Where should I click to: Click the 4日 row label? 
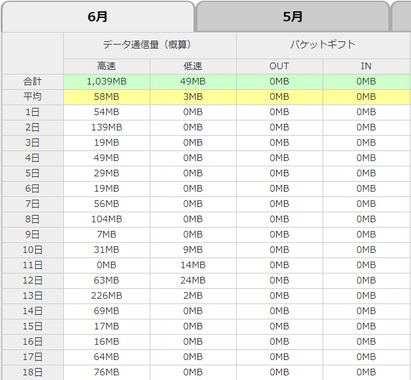click(x=33, y=158)
